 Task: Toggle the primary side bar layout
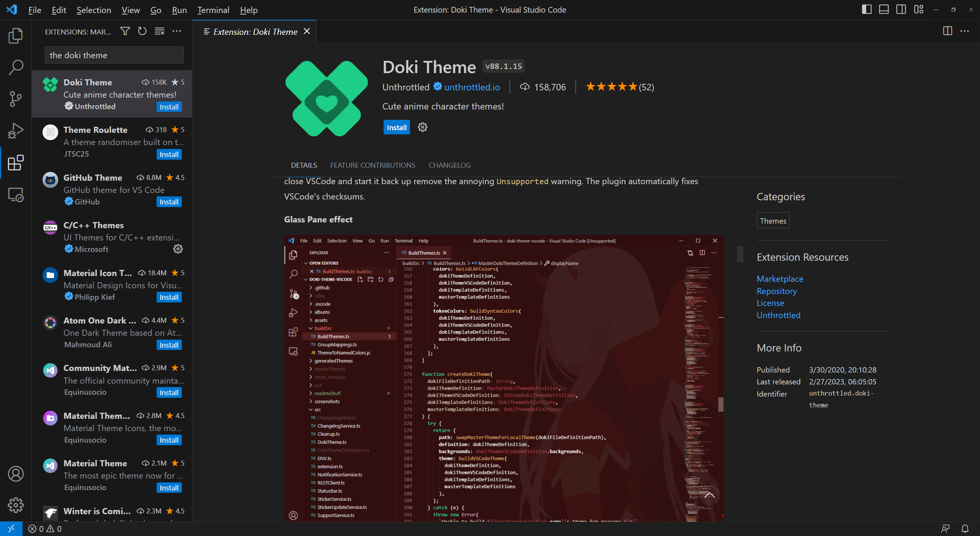coord(867,10)
